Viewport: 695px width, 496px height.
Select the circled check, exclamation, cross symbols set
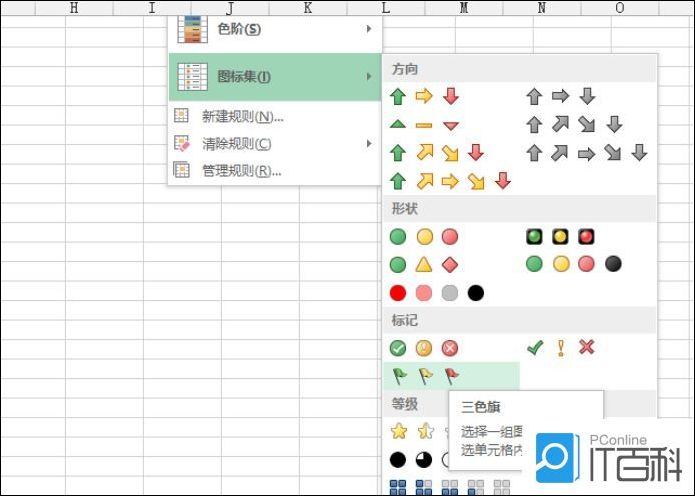[424, 348]
